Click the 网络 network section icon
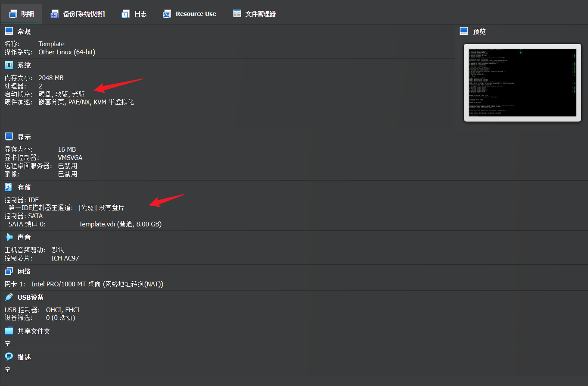 pos(9,271)
